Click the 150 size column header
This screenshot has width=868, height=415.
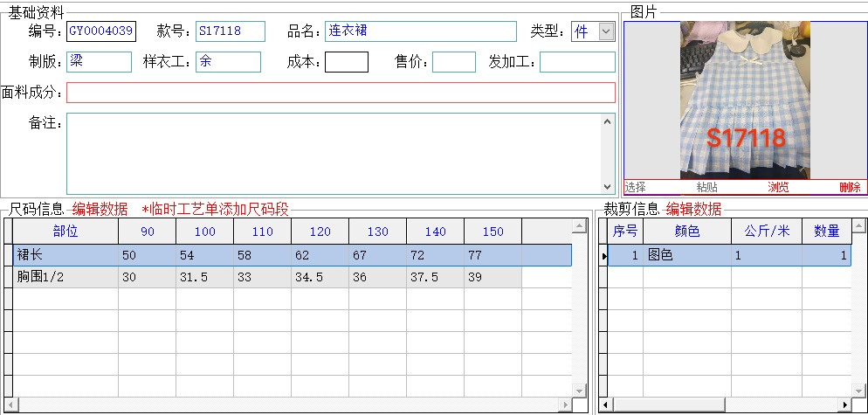(x=493, y=231)
